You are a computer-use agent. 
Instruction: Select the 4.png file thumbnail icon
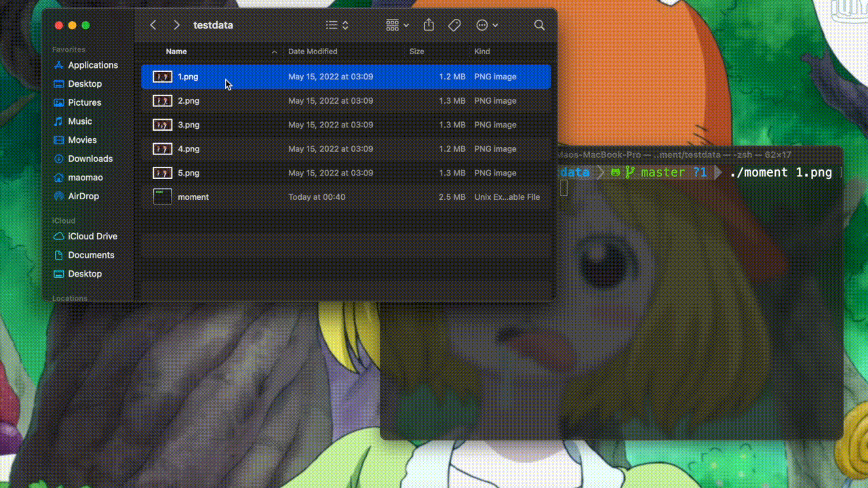[x=163, y=149]
